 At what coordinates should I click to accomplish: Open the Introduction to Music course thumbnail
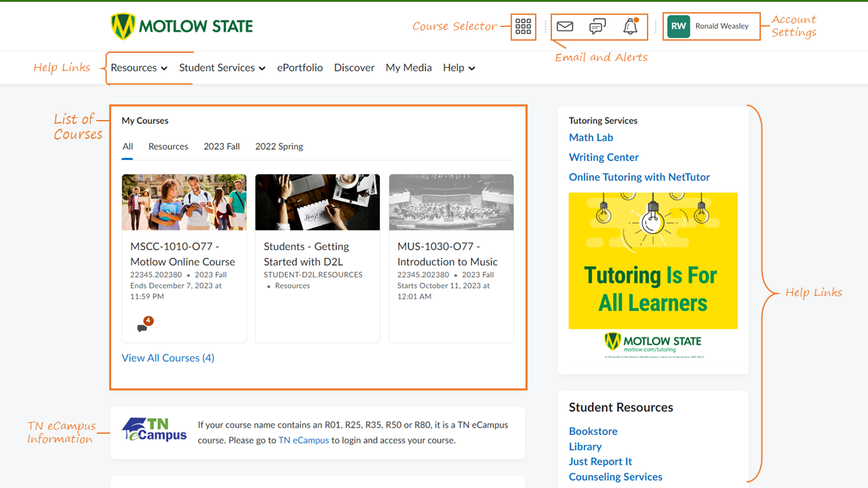point(451,202)
